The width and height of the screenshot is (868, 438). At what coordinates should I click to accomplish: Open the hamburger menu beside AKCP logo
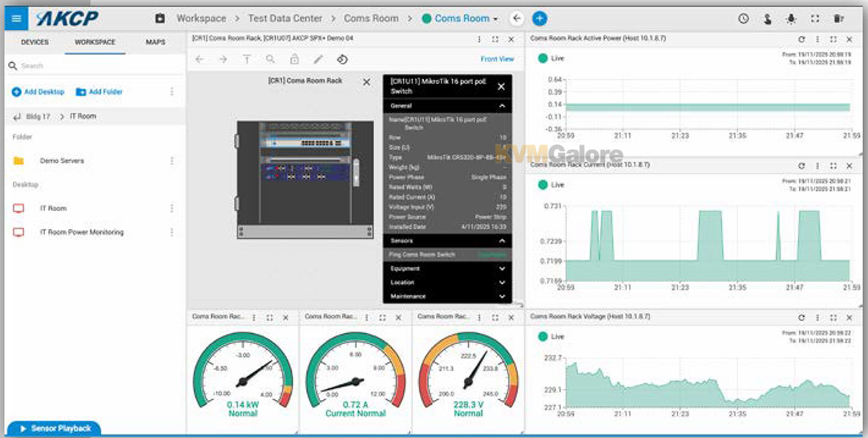(16, 18)
